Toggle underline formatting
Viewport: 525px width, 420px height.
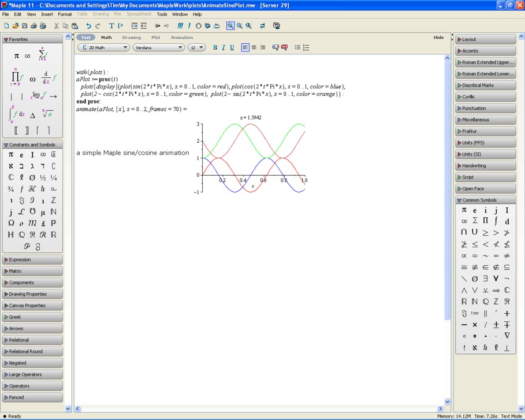(232, 47)
